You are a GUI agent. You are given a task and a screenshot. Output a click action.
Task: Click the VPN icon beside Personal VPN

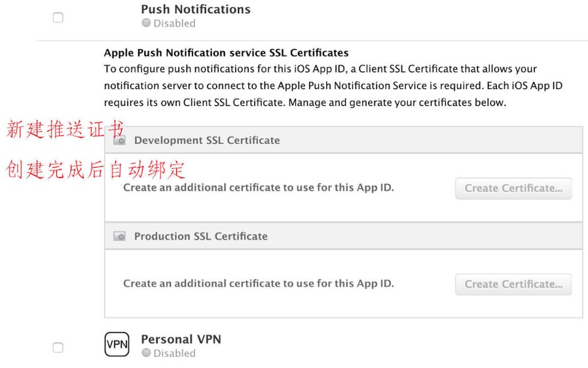(117, 344)
